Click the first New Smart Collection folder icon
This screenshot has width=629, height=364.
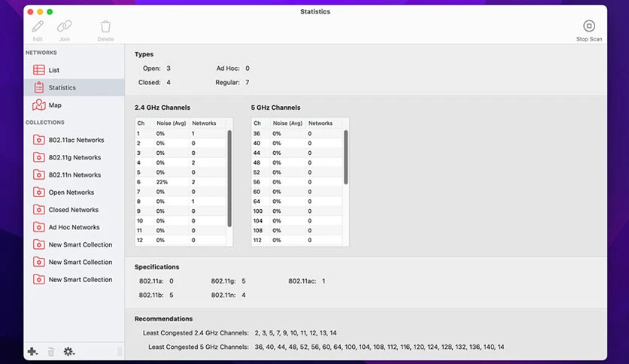(39, 244)
